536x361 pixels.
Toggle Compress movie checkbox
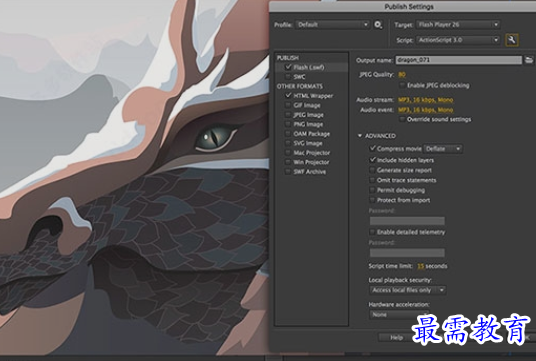pyautogui.click(x=373, y=148)
